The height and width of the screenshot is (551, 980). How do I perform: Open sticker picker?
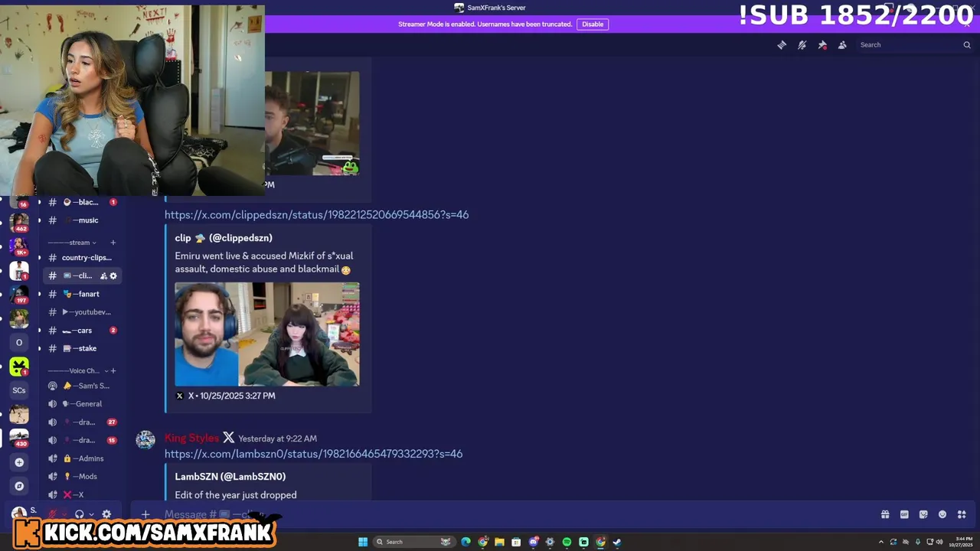coord(923,514)
